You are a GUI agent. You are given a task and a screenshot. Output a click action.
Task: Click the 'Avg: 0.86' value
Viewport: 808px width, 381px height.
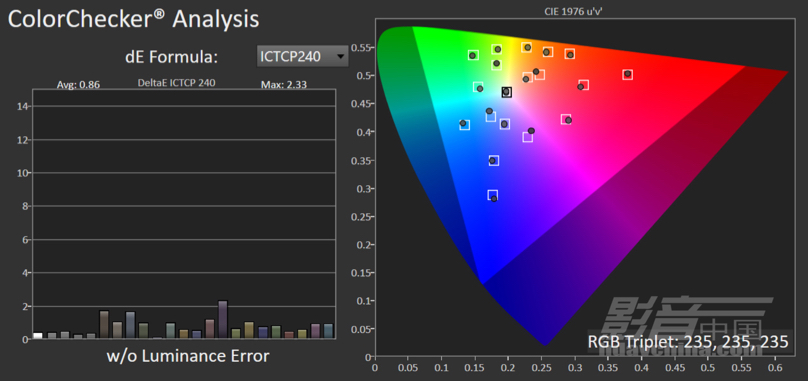point(78,85)
